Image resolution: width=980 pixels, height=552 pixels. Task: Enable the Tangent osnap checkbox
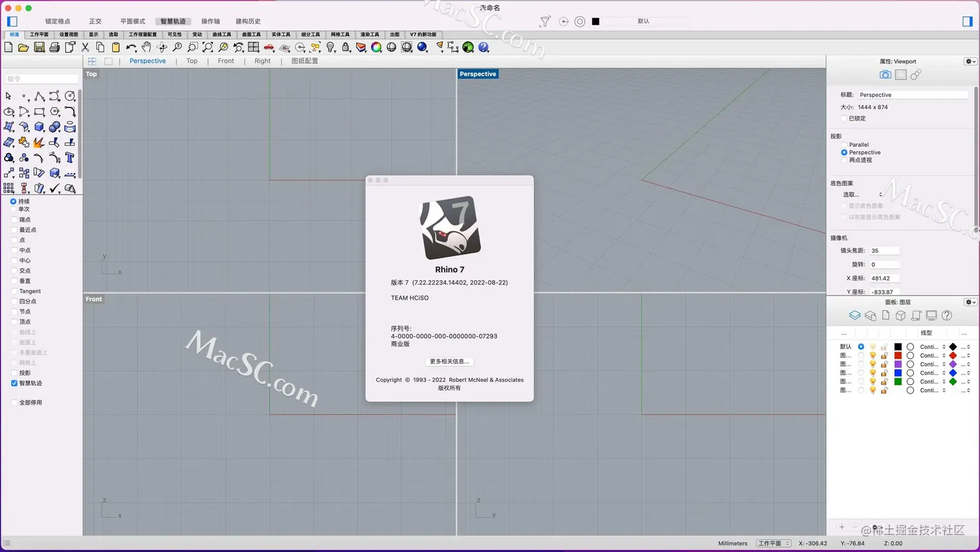14,291
